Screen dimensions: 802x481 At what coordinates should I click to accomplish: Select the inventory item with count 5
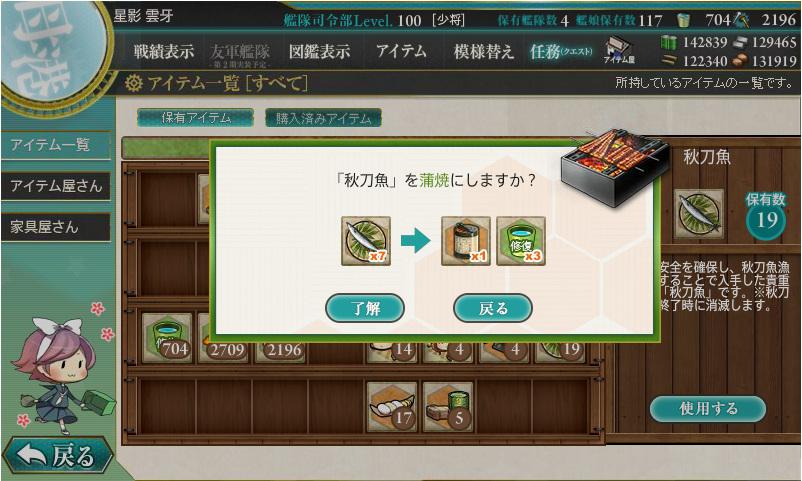[448, 407]
